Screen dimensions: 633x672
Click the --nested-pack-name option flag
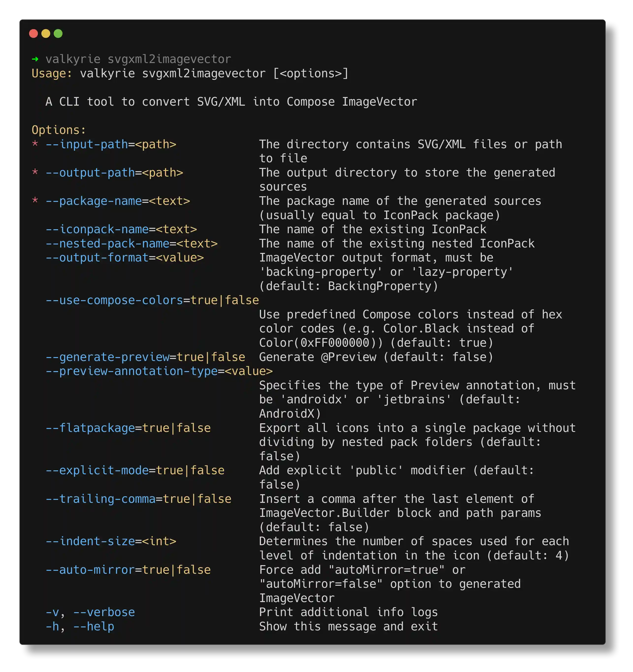point(107,243)
